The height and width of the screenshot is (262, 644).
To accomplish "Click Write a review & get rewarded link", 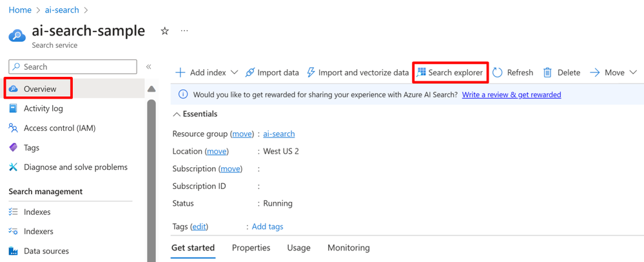I will click(x=511, y=95).
